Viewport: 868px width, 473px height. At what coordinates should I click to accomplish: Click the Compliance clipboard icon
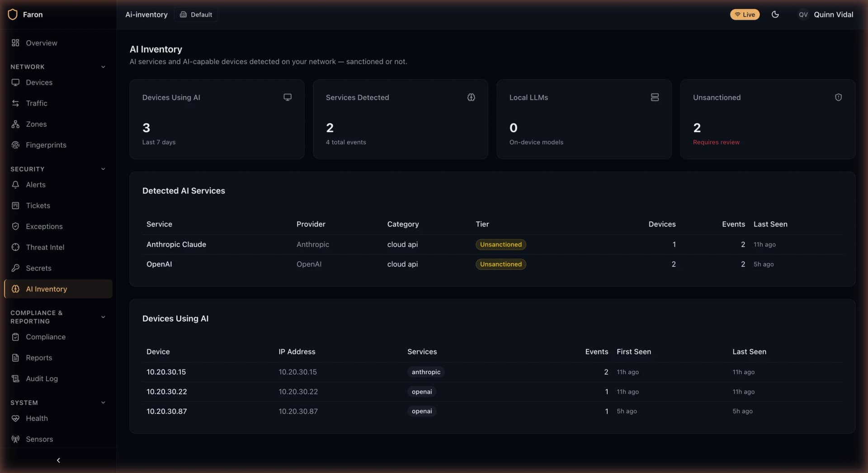[x=15, y=337]
